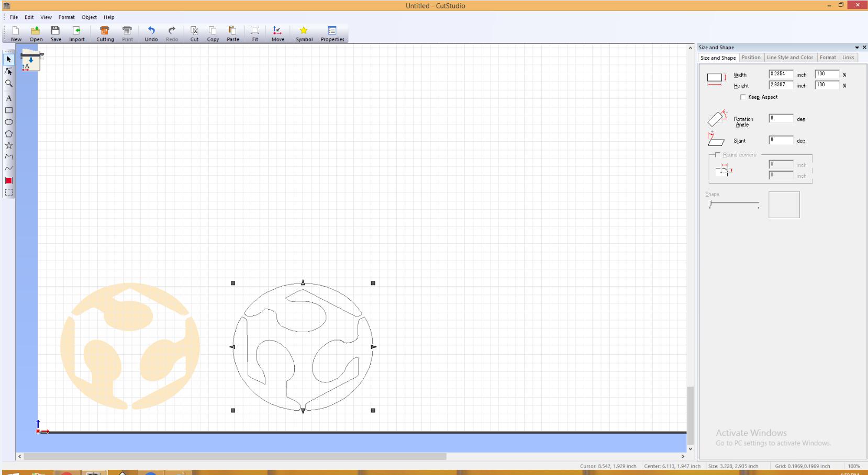This screenshot has width=868, height=475.
Task: Click the zoom 100% status bar value
Action: (x=854, y=466)
